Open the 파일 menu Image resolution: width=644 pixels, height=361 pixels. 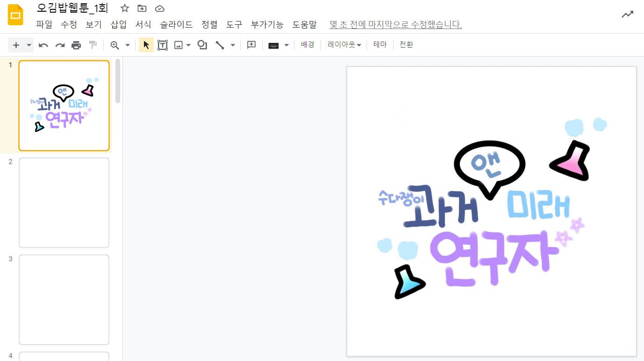44,24
